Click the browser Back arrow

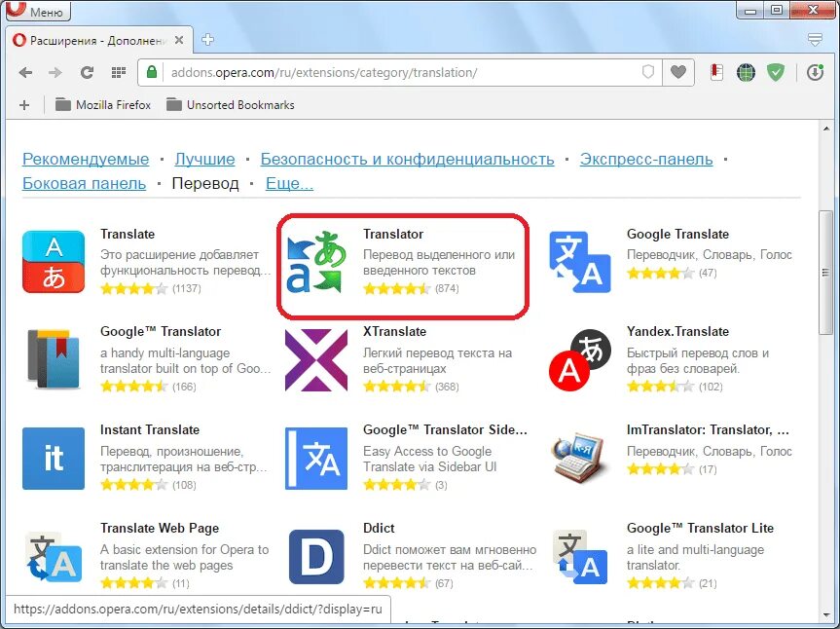tap(25, 72)
